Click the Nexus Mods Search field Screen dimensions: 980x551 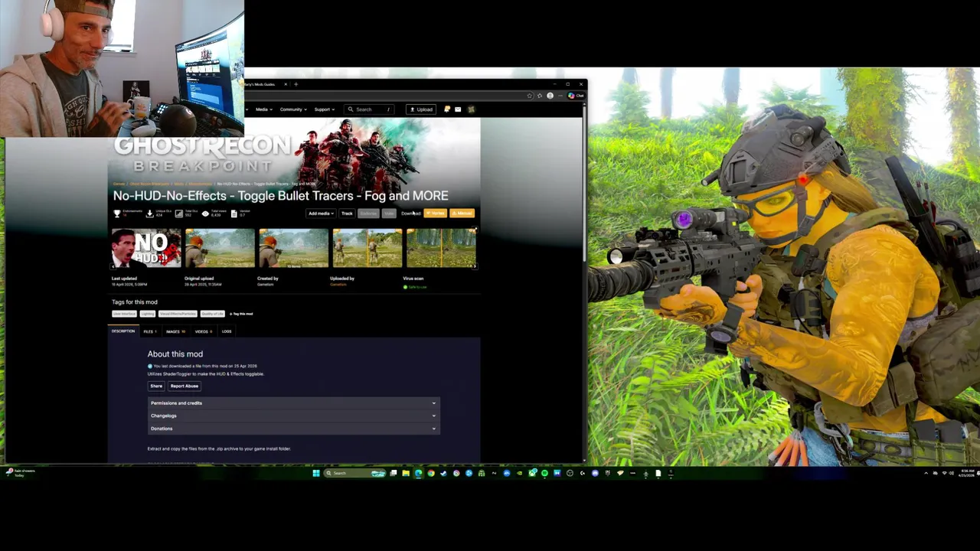point(369,109)
